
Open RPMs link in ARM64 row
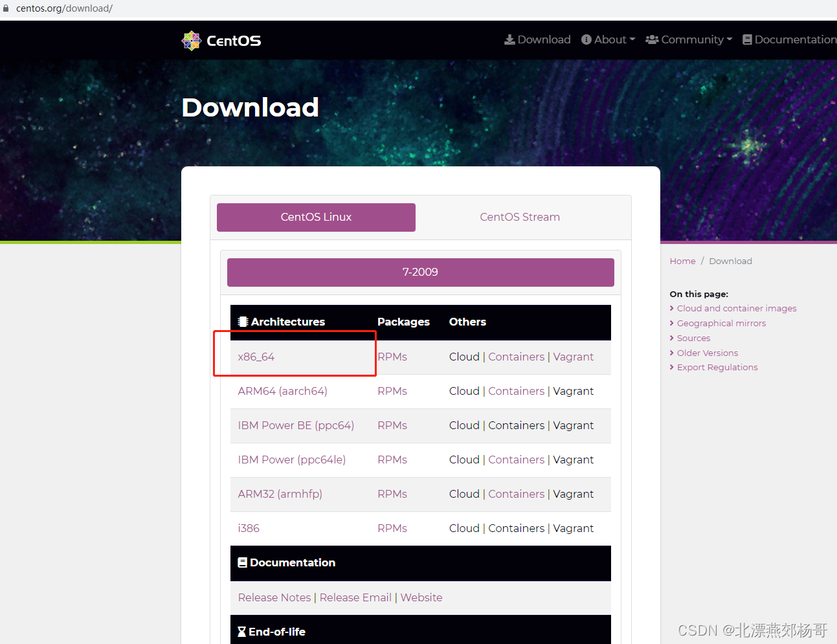[392, 391]
